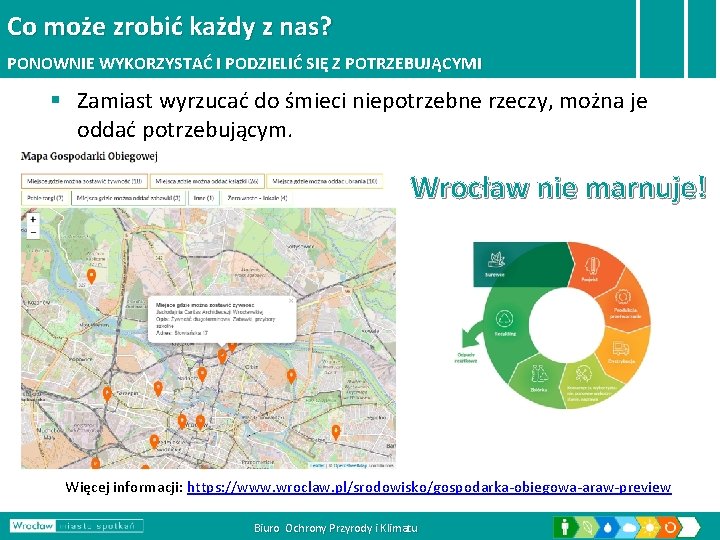Click the popup title about leaving food
Viewport: 720px width, 540px height.
coord(205,305)
